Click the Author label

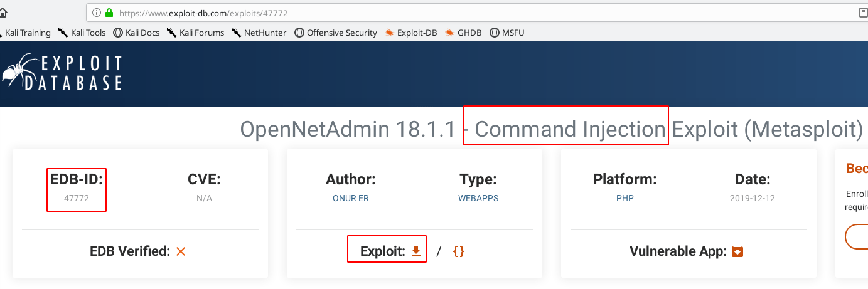[x=350, y=179]
